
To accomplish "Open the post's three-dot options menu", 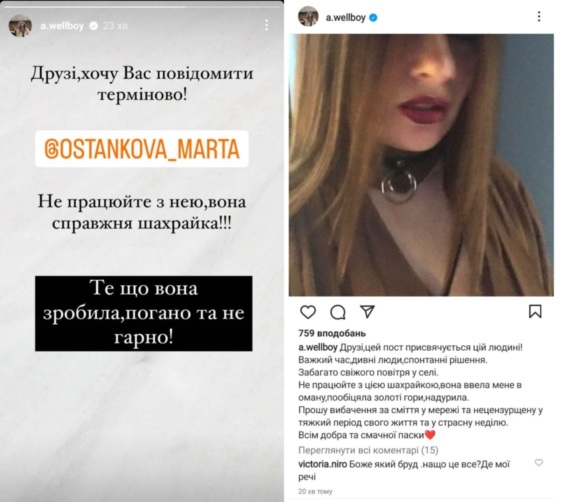I will coord(539,16).
